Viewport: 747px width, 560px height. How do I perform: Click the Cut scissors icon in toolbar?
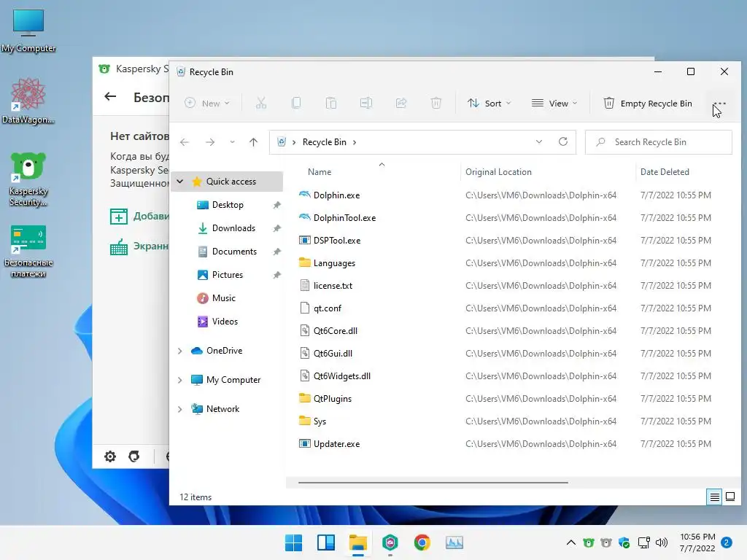point(261,103)
